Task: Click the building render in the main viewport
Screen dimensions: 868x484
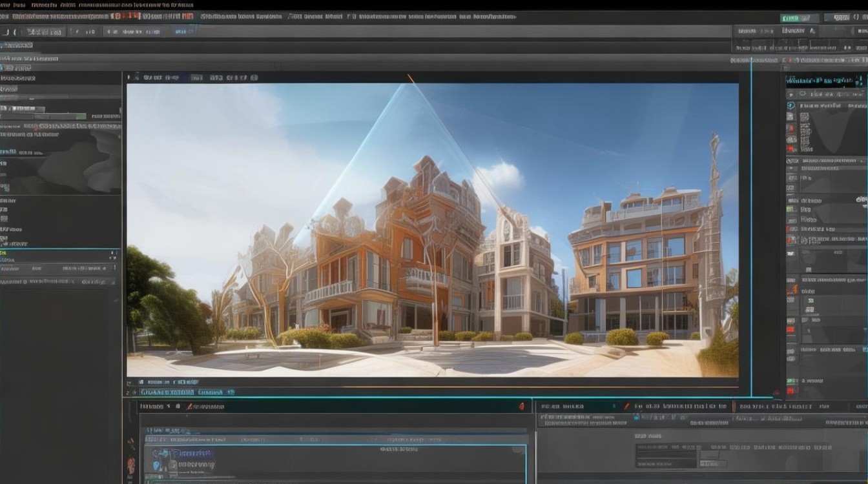Action: (x=432, y=230)
